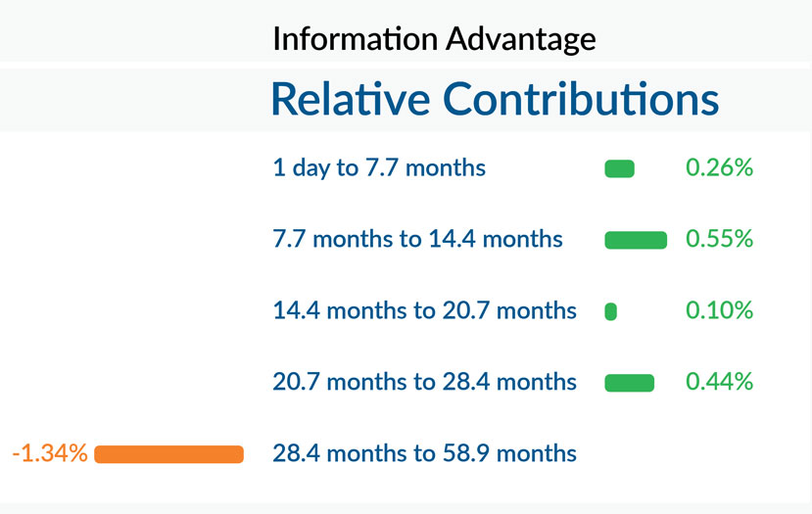Viewport: 812px width, 514px height.
Task: Click the 0.26% value
Action: coord(719,168)
